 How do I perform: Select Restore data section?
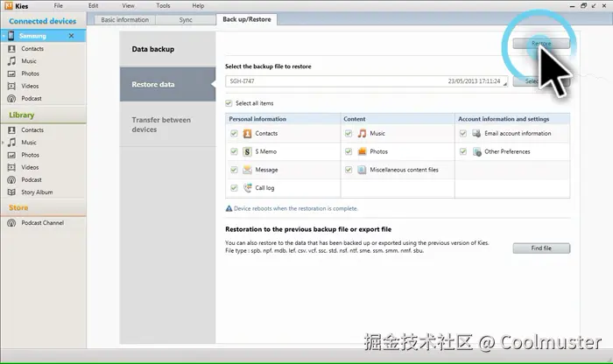[x=168, y=84]
